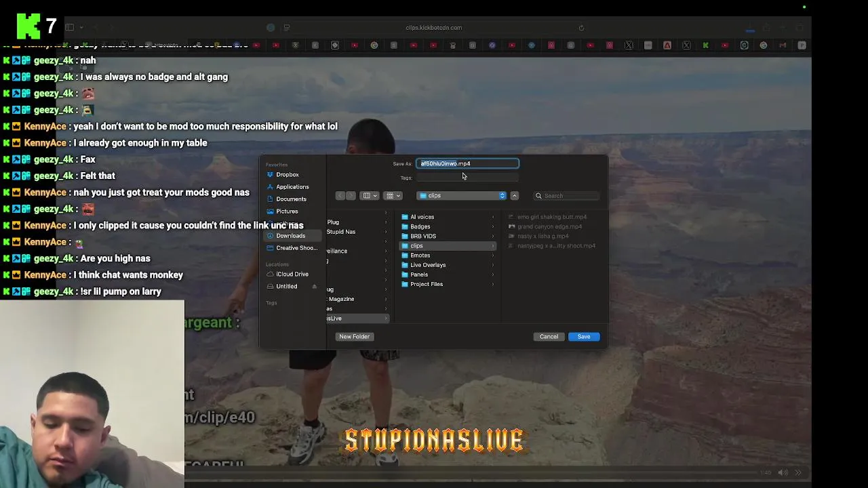Click the Tags field
868x488 pixels.
tap(467, 178)
